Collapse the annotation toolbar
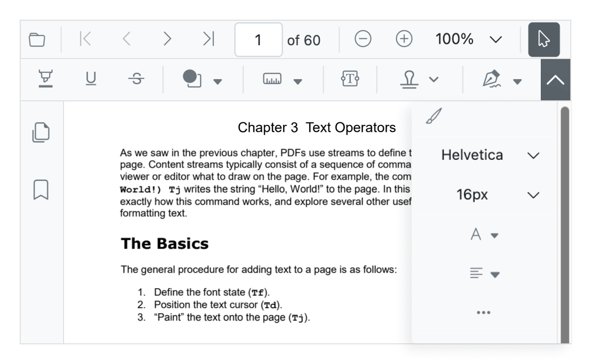The width and height of the screenshot is (591, 364). (556, 80)
